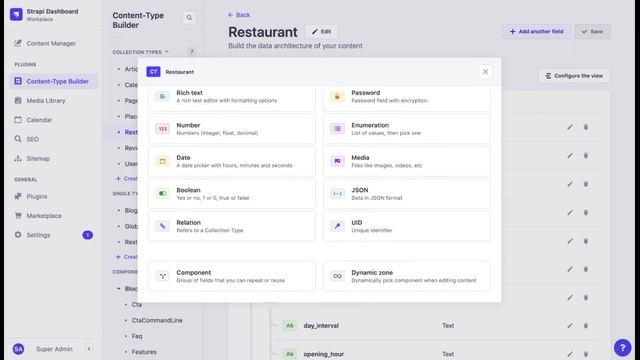Save the content type
The height and width of the screenshot is (360, 640).
pos(592,31)
